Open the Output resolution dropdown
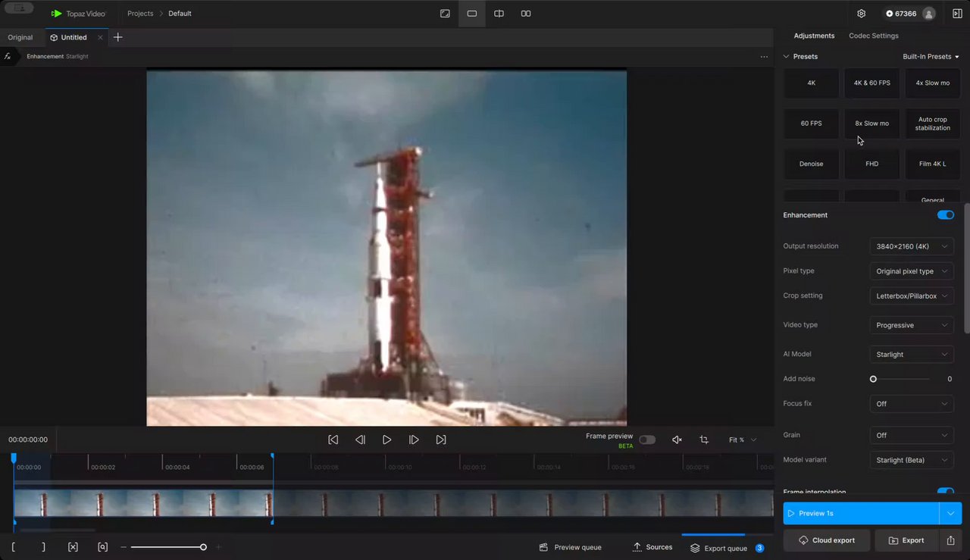970x560 pixels. (912, 246)
